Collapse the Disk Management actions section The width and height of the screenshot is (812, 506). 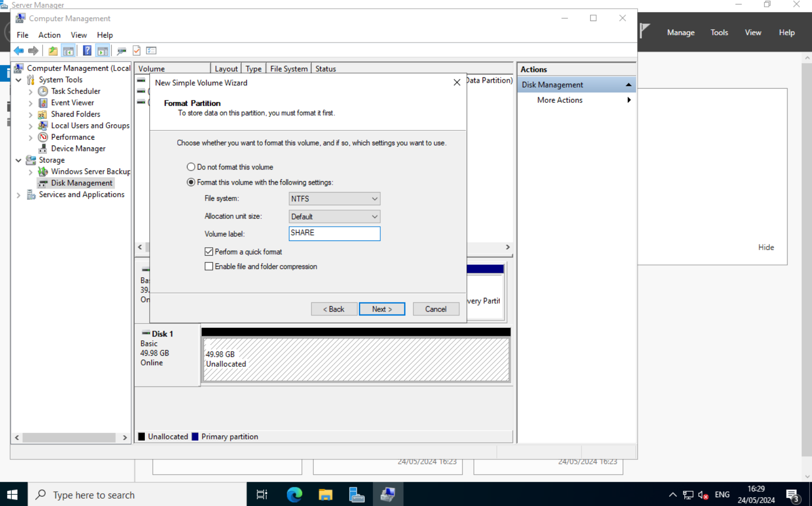628,85
